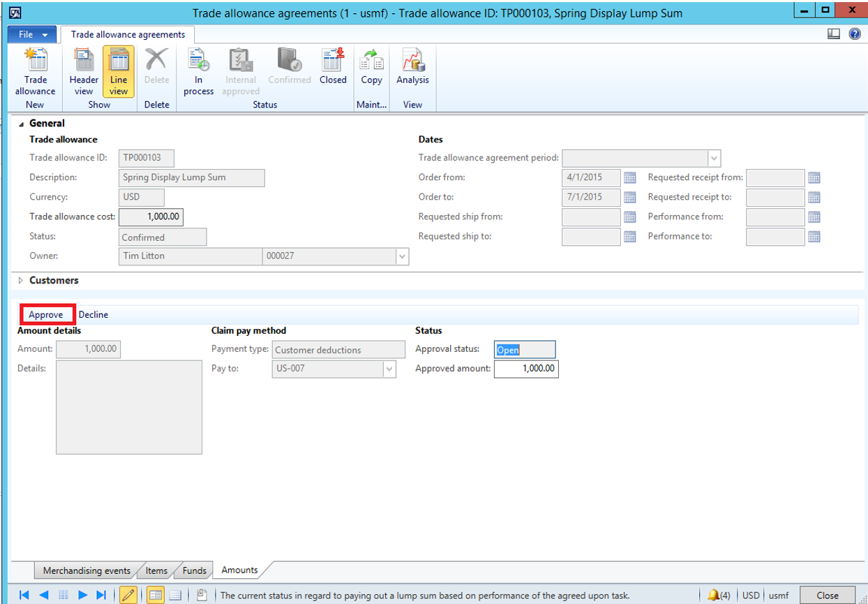The image size is (868, 604).
Task: Toggle edit mode pencil in status bar
Action: pos(128,595)
